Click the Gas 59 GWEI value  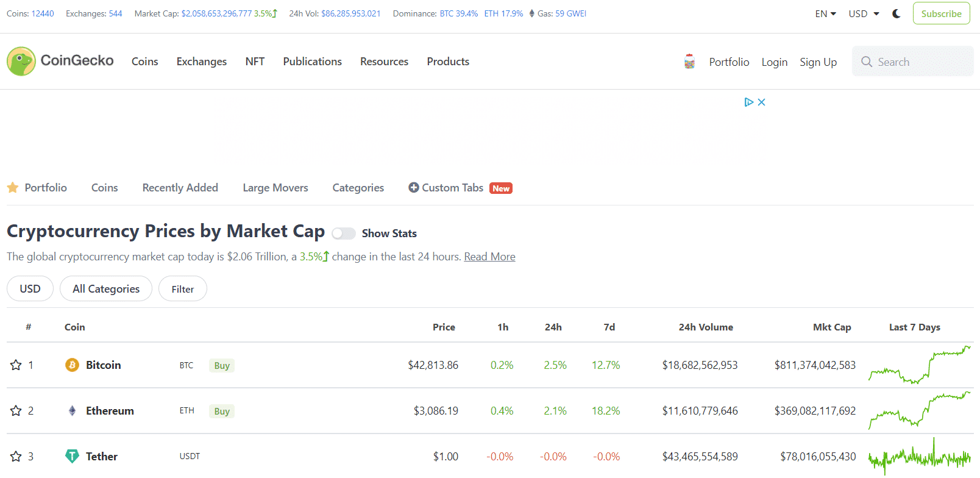coord(570,13)
